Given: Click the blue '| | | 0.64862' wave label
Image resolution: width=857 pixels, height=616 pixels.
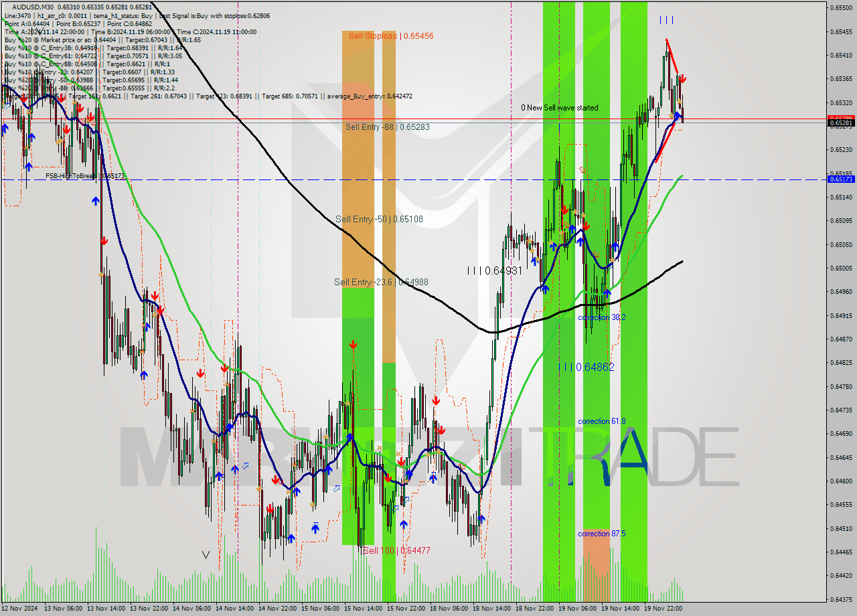Looking at the screenshot, I should pyautogui.click(x=587, y=367).
